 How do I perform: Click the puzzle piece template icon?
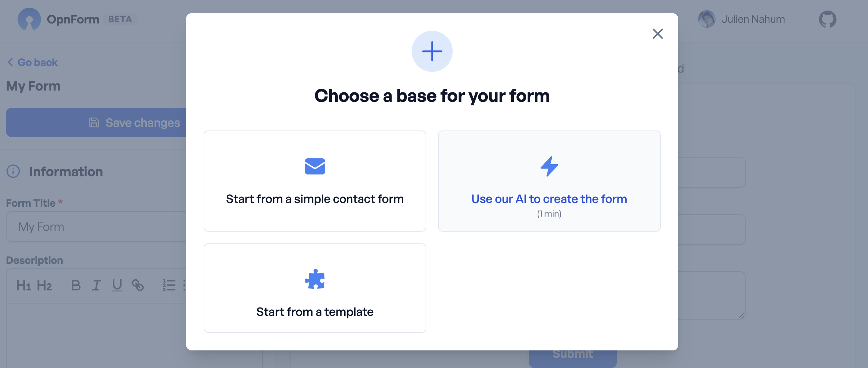[x=315, y=279]
